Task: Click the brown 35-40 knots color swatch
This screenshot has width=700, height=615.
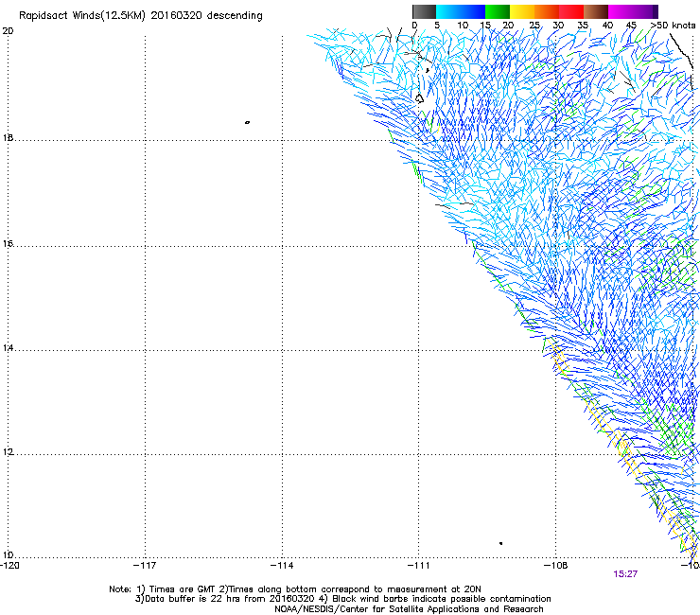Action: coord(596,11)
